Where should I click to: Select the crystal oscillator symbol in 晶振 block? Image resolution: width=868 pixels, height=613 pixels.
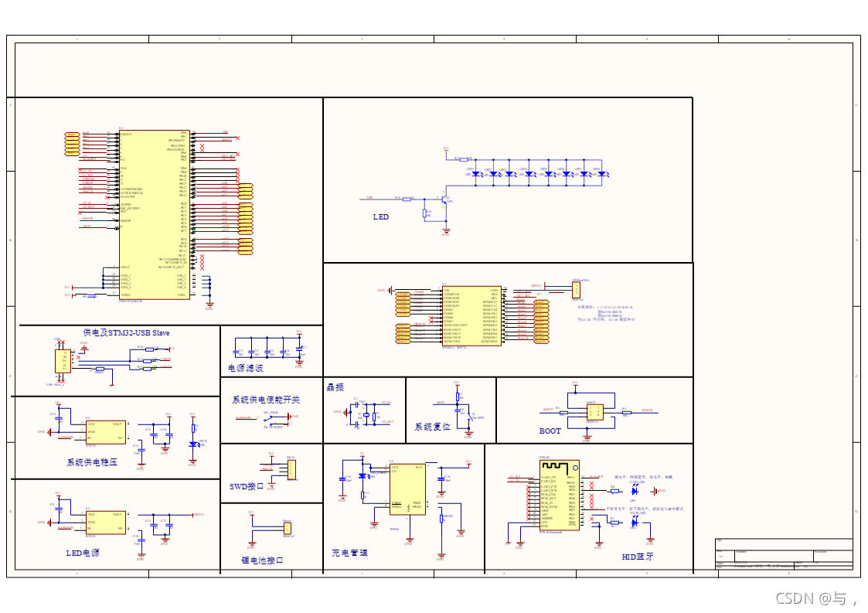coord(366,415)
